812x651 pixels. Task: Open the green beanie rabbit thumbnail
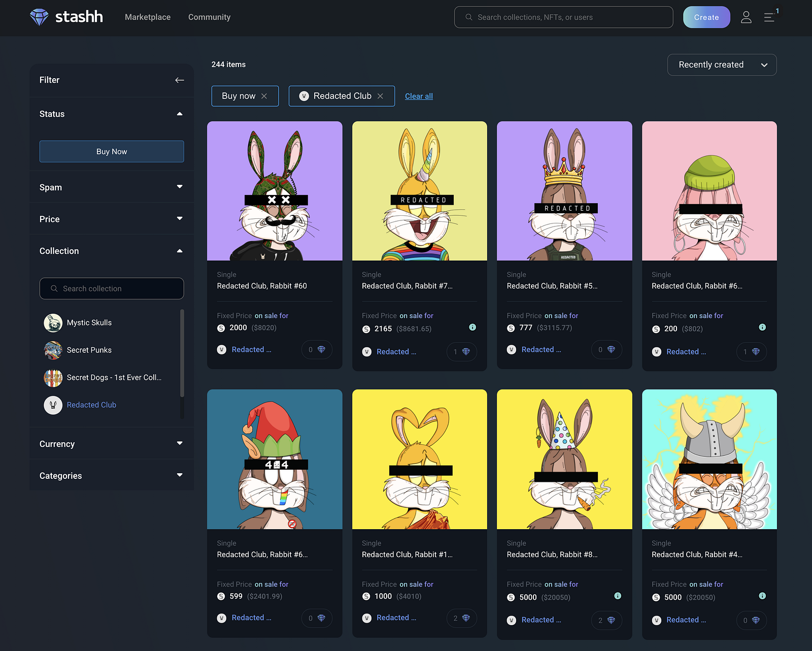709,191
